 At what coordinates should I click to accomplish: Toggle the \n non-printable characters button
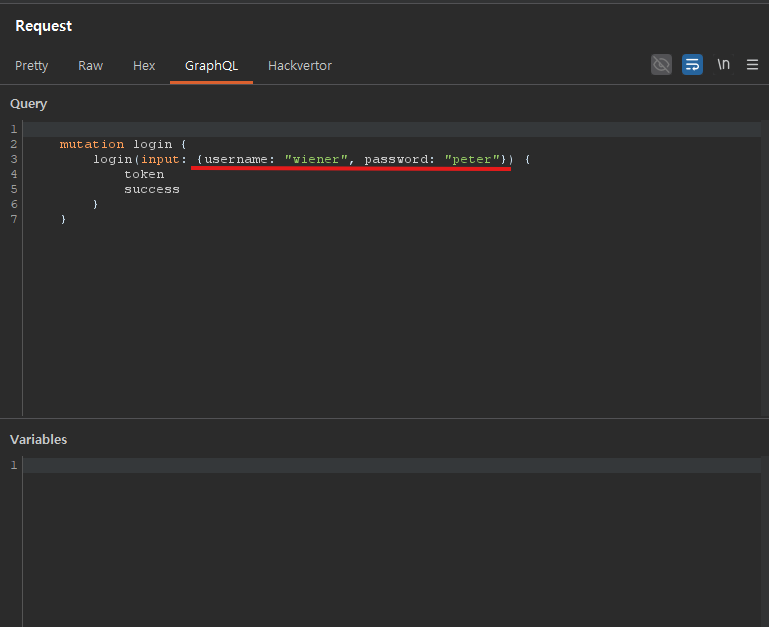click(x=723, y=65)
